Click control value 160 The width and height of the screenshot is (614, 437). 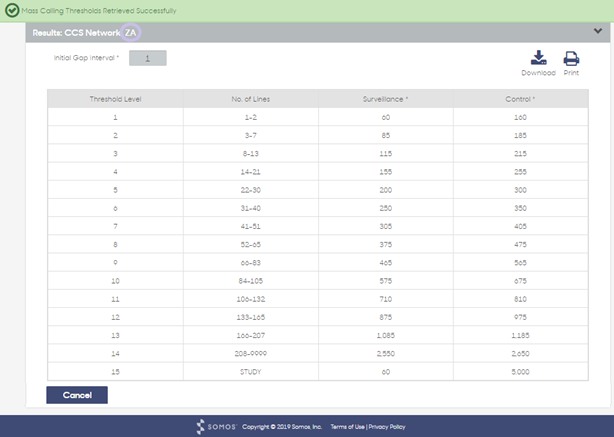coord(520,117)
